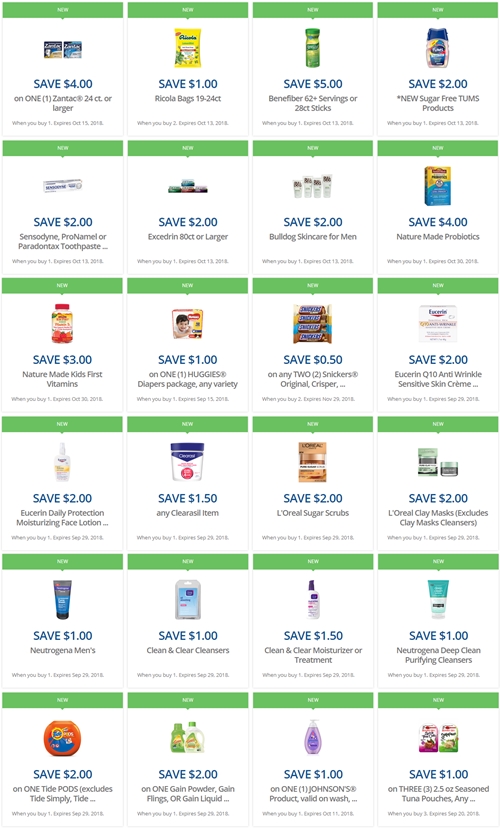Click SAVE $5.00 on Benefiber coupon
Viewport: 500px width, 828px height.
(313, 84)
